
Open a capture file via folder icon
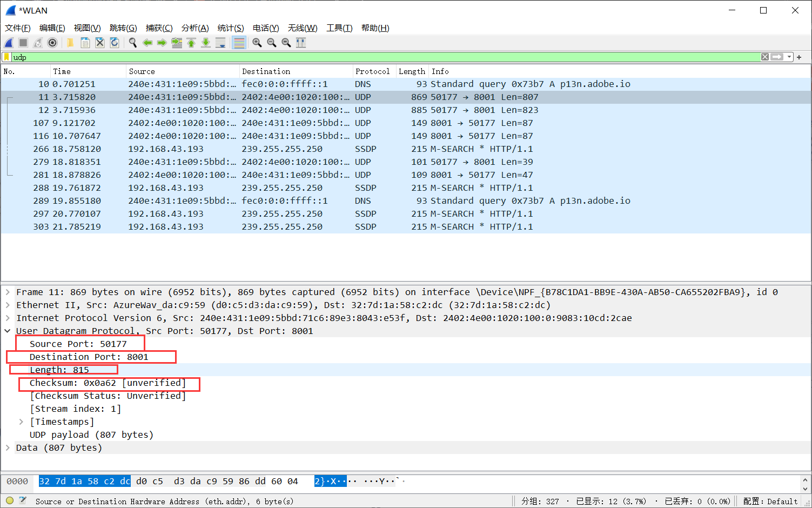pos(70,43)
